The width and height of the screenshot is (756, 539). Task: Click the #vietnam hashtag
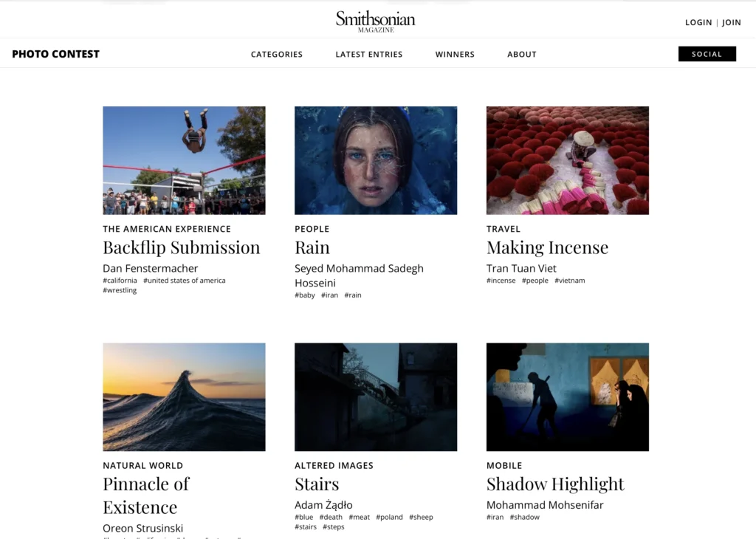(x=569, y=281)
